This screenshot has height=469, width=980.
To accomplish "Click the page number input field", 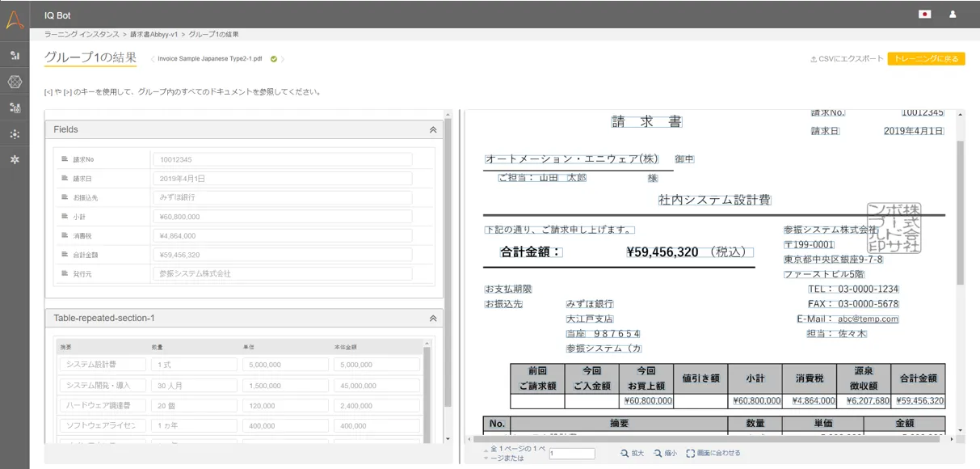I will [571, 454].
